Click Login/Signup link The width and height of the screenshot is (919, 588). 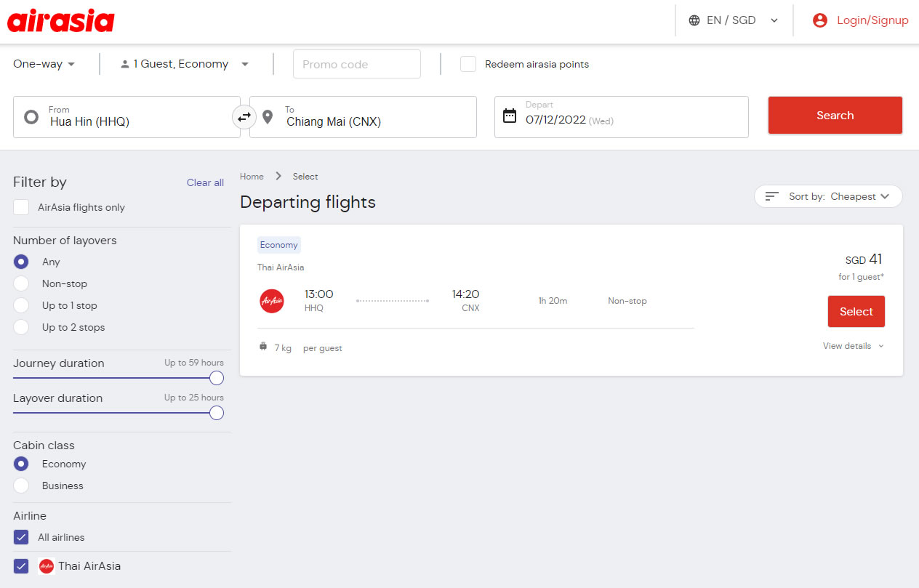pyautogui.click(x=872, y=20)
